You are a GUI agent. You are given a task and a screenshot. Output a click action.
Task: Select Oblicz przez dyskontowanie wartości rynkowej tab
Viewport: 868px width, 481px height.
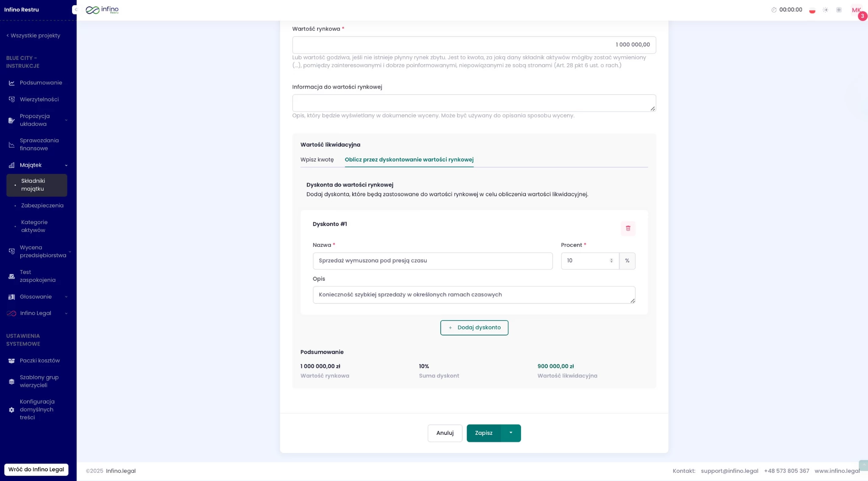tap(409, 160)
